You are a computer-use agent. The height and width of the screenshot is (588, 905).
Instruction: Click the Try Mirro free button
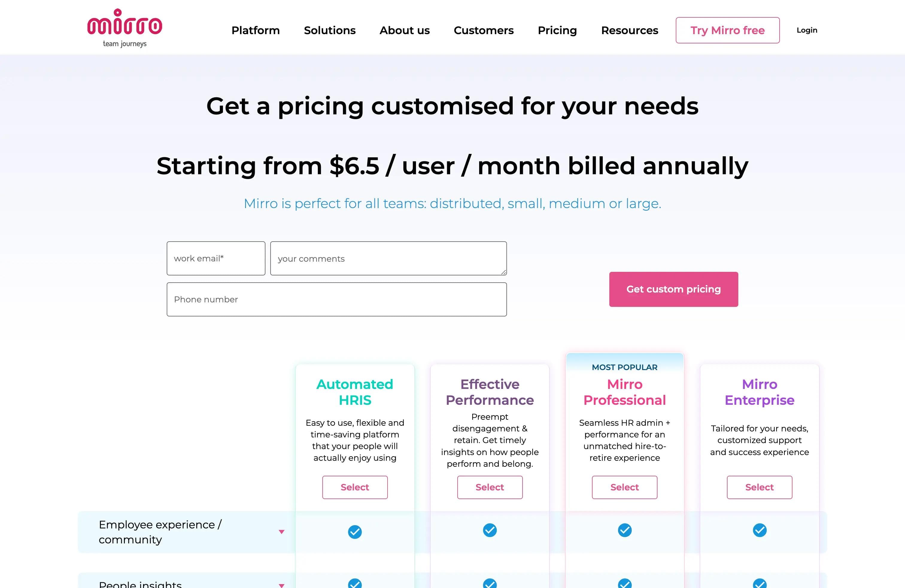727,30
